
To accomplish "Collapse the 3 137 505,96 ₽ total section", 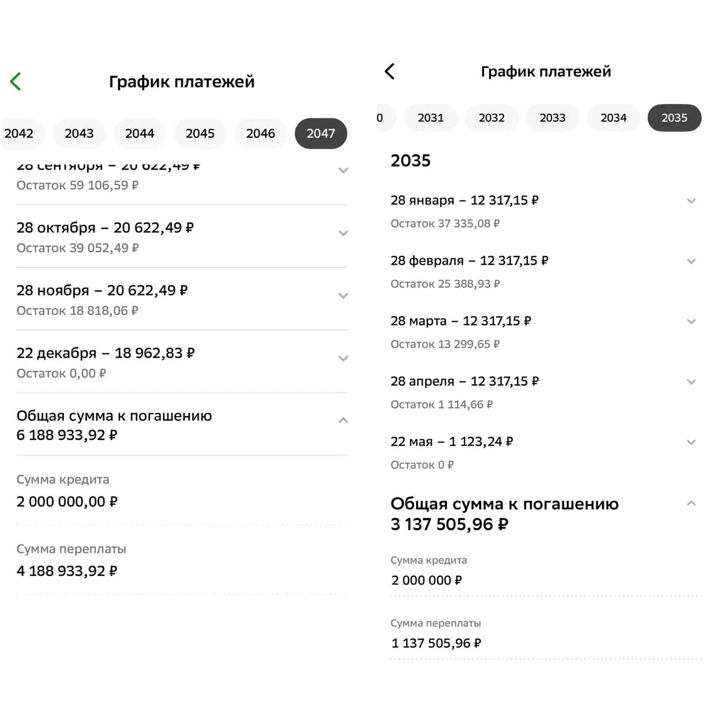I will [691, 504].
